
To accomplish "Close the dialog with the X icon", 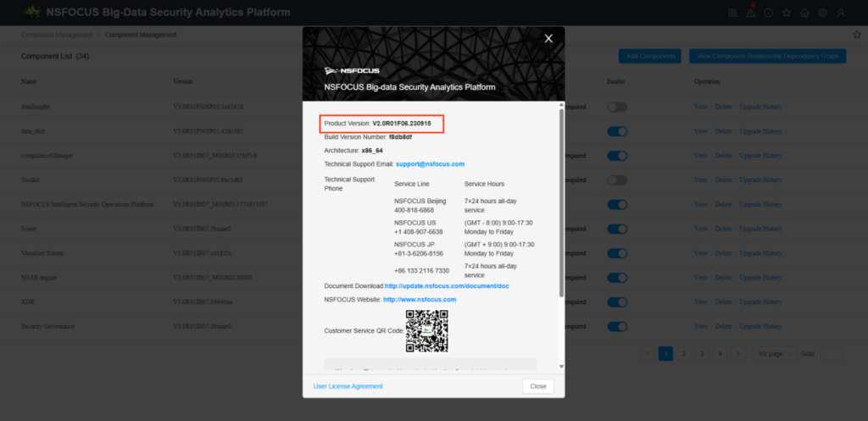I will coord(548,38).
